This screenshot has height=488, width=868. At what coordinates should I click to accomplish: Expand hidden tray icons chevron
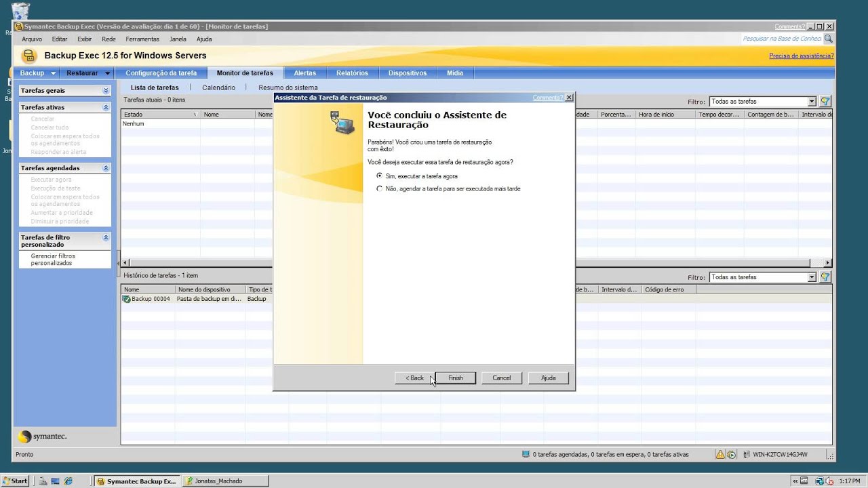coord(795,481)
